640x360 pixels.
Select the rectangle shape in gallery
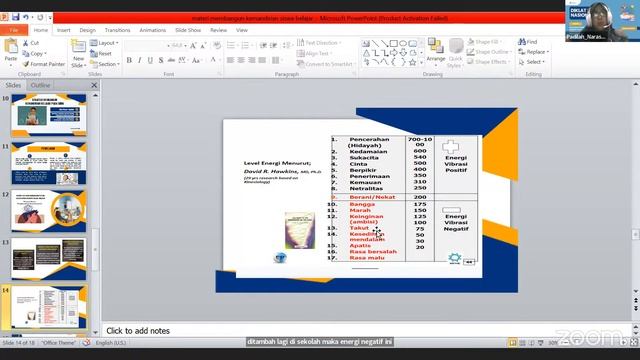393,43
